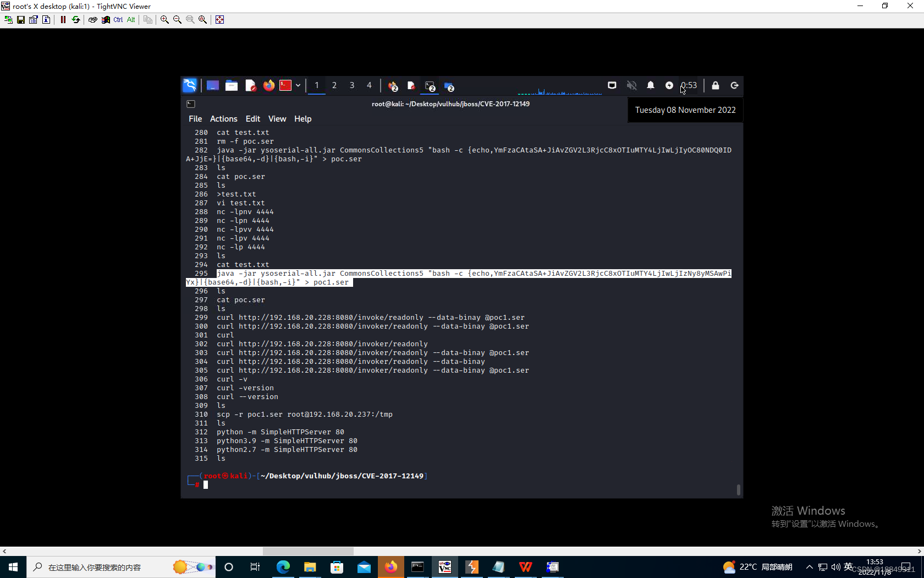Select the Firefox windows group in Kali taskbar
Screen dimensions: 924x578
[393, 86]
